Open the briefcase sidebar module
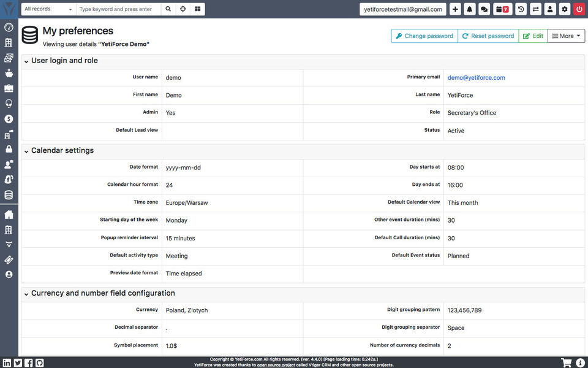This screenshot has height=368, width=588. click(x=9, y=88)
